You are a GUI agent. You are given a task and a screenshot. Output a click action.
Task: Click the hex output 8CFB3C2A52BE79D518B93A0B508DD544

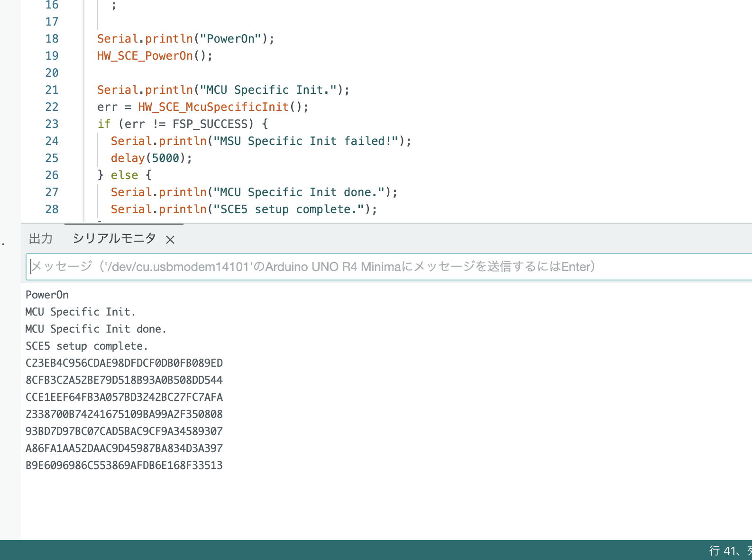click(124, 380)
